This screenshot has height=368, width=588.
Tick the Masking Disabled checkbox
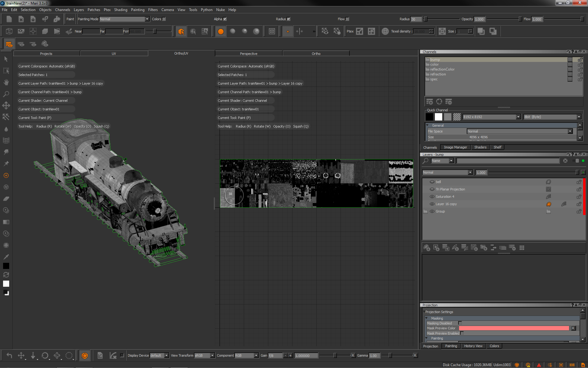460,323
